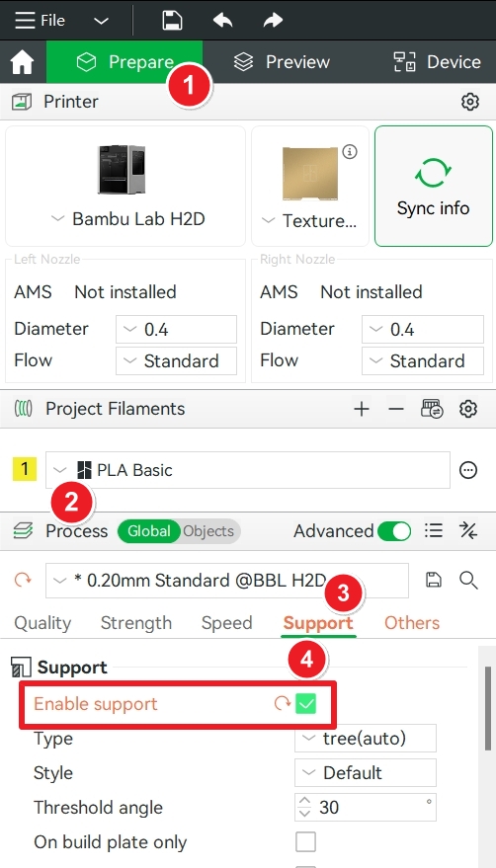Click the 'Project Filaments' heading
The width and height of the screenshot is (496, 868).
click(116, 409)
